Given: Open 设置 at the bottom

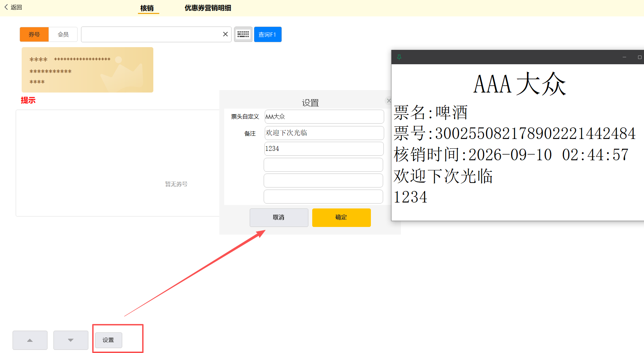Looking at the screenshot, I should pos(108,340).
